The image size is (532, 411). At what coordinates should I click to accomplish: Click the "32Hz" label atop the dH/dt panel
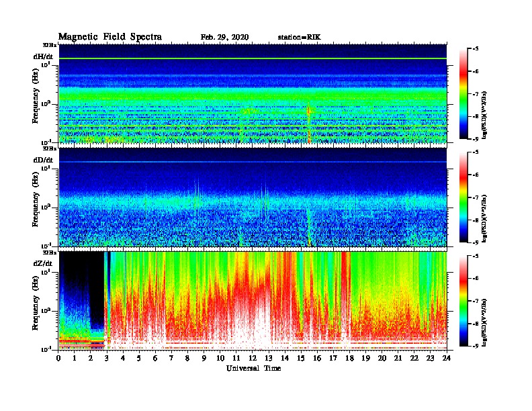pos(49,45)
